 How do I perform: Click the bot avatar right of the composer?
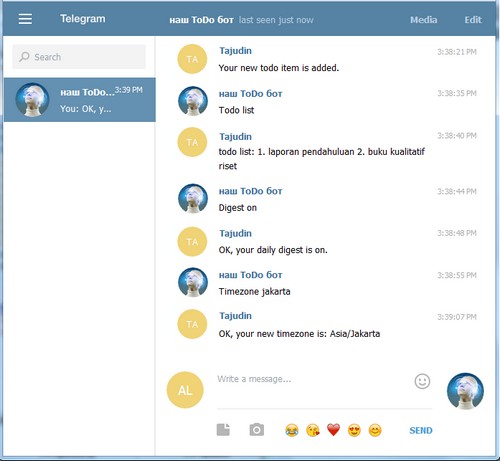click(465, 391)
